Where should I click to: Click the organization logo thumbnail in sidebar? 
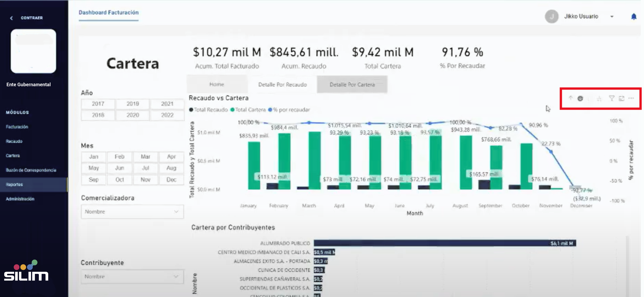pyautogui.click(x=33, y=51)
